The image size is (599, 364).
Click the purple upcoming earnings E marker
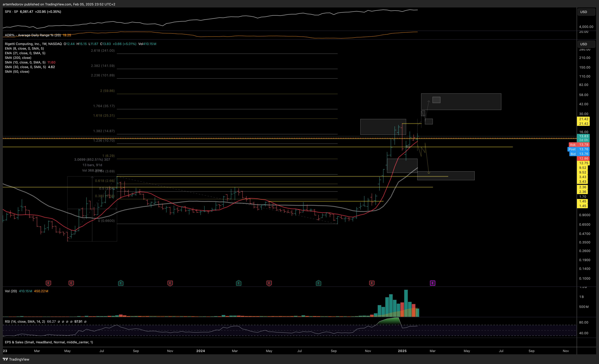click(x=433, y=283)
